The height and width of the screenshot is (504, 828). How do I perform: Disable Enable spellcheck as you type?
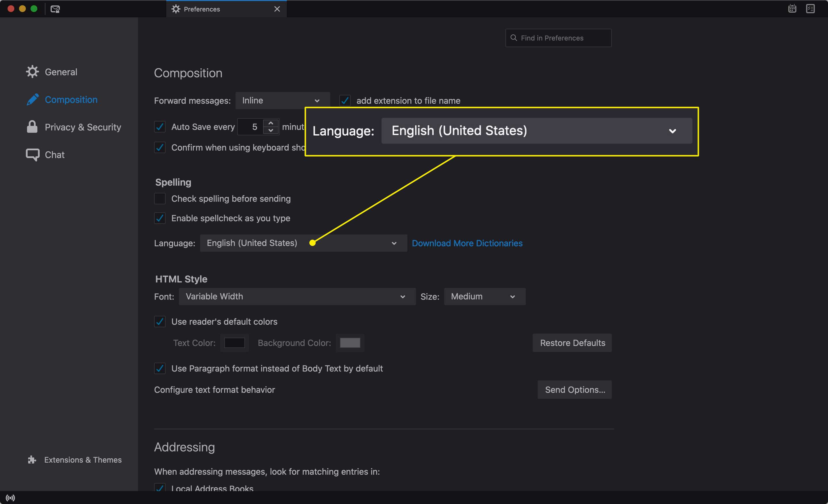(160, 218)
